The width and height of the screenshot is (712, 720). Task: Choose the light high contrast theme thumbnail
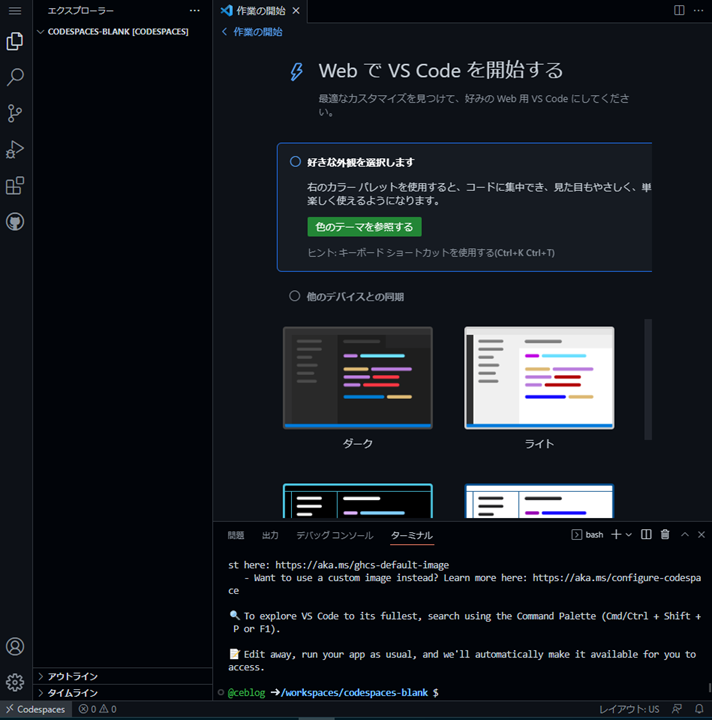539,501
